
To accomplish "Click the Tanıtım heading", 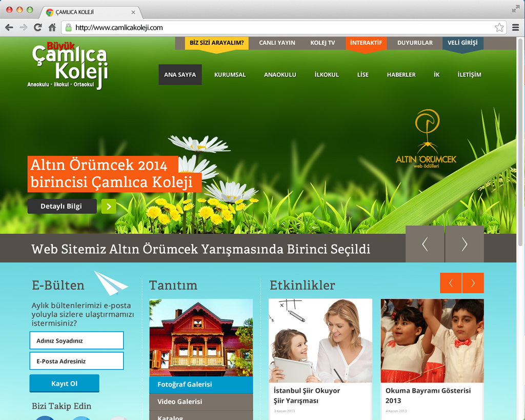I will [173, 285].
